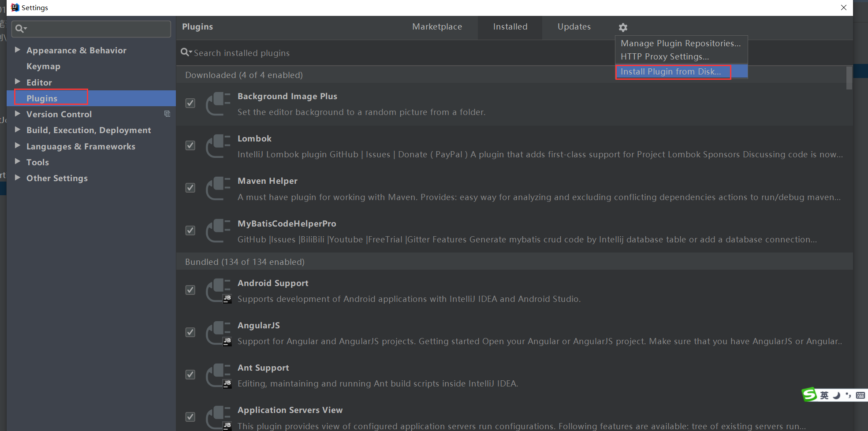Viewport: 868px width, 431px height.
Task: Choose Manage Plugin Repositories menu item
Action: [x=681, y=43]
